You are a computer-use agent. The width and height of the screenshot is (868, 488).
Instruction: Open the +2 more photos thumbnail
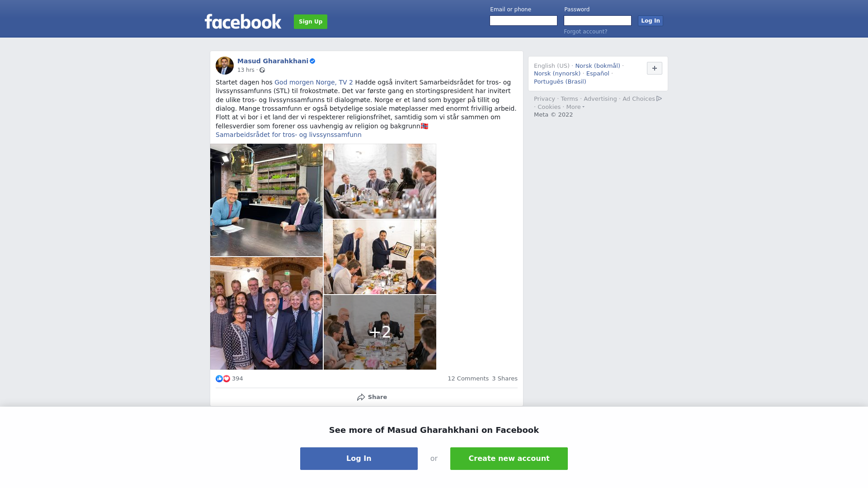tap(380, 333)
